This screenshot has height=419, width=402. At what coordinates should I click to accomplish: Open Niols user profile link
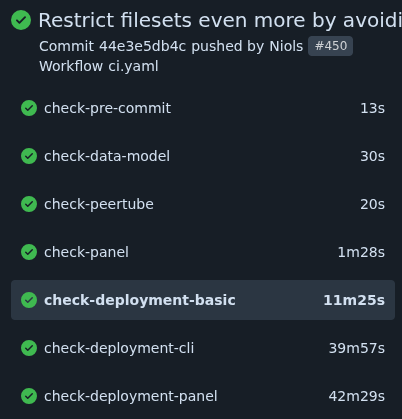(286, 46)
